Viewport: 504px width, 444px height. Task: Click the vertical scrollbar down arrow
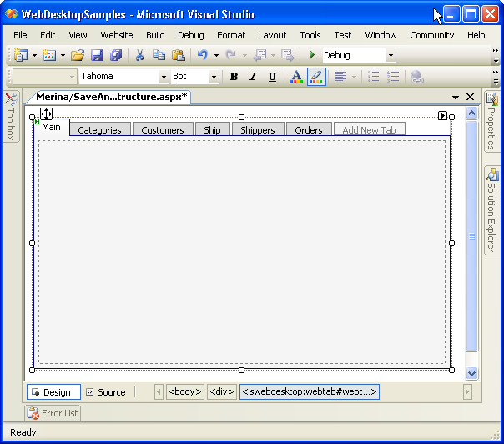471,374
